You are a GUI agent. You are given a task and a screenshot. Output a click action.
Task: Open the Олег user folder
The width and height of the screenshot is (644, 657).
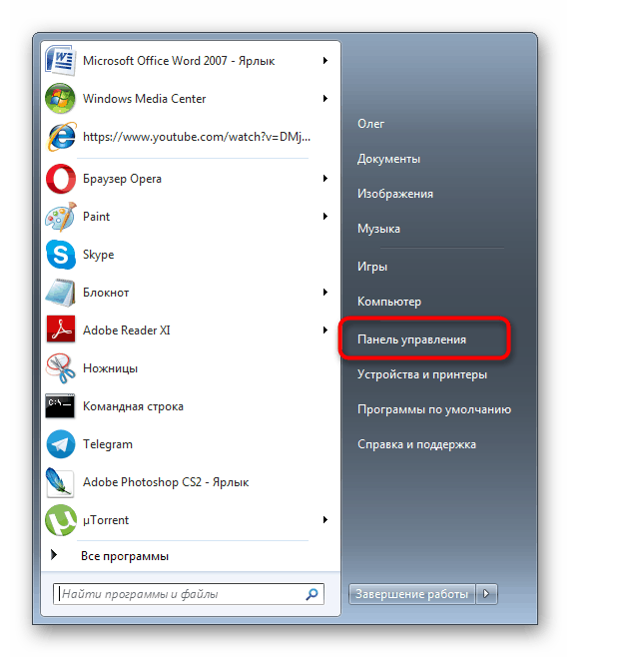click(x=370, y=124)
